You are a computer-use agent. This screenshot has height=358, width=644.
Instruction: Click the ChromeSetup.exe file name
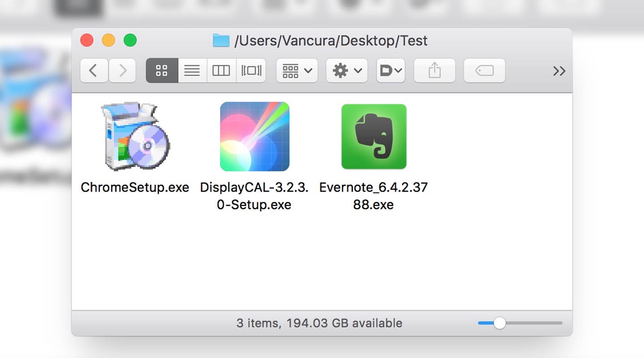pyautogui.click(x=135, y=187)
